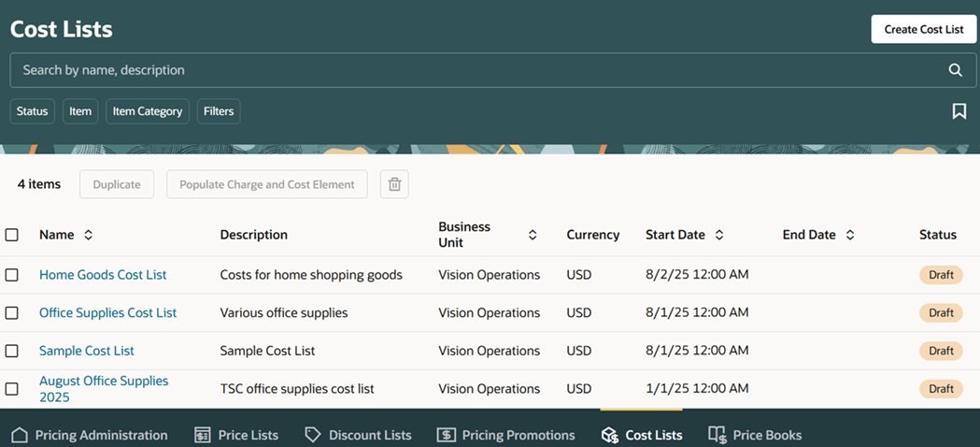
Task: Select the Sample Cost List row checkbox
Action: click(12, 351)
